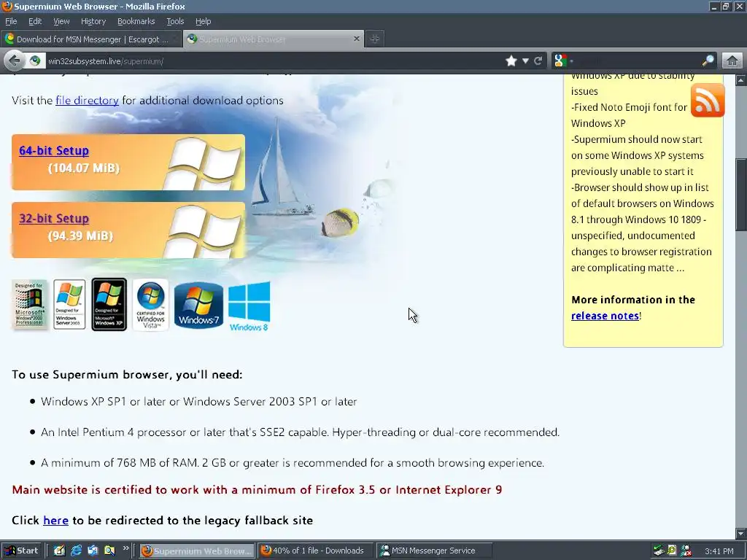This screenshot has height=560, width=747.
Task: Click scrollbar up arrow of the page
Action: [741, 80]
